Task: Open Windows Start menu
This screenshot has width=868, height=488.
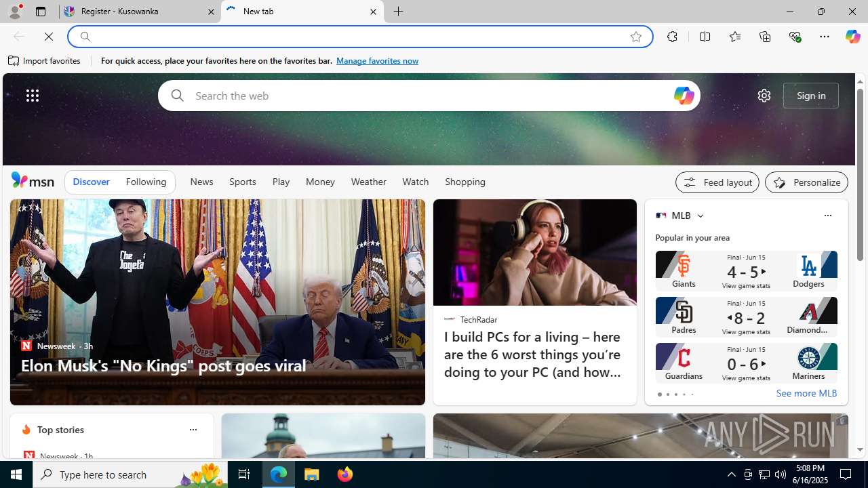Action: [16, 474]
